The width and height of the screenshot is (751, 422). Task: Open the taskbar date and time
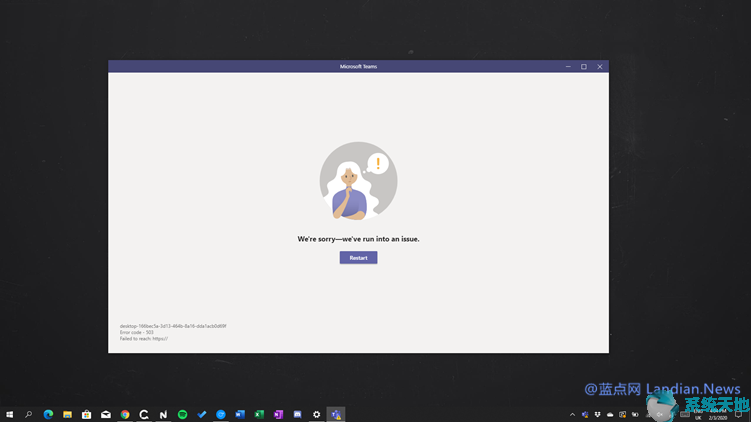[717, 414]
